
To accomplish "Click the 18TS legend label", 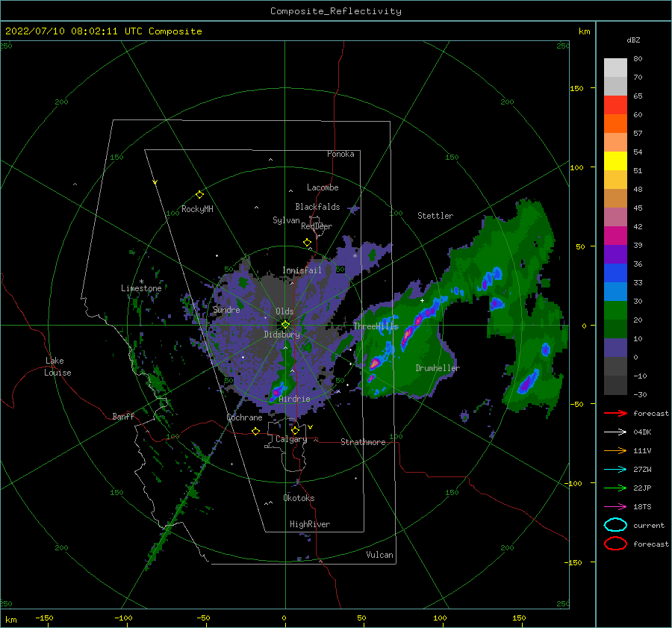I will click(642, 507).
